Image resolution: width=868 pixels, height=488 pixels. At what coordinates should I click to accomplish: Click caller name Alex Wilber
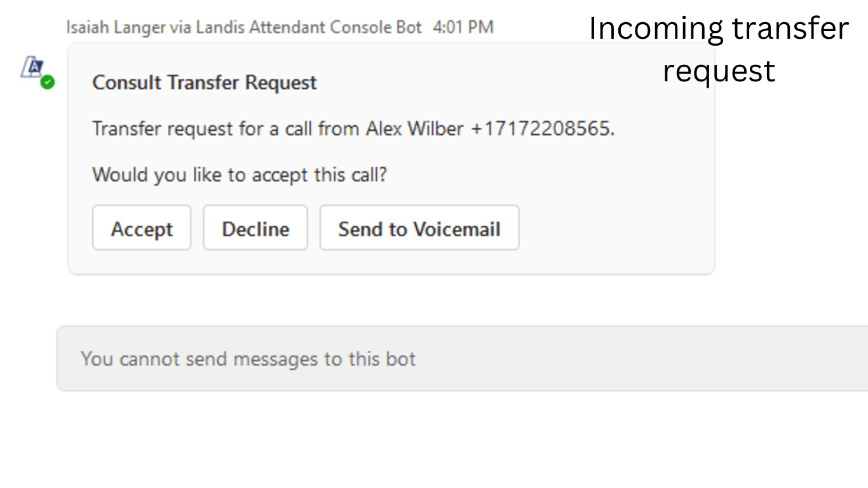click(x=414, y=129)
